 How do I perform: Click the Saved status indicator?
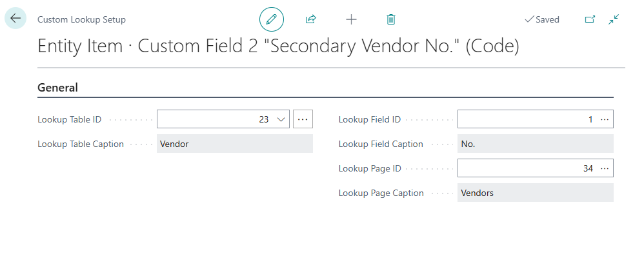click(542, 19)
